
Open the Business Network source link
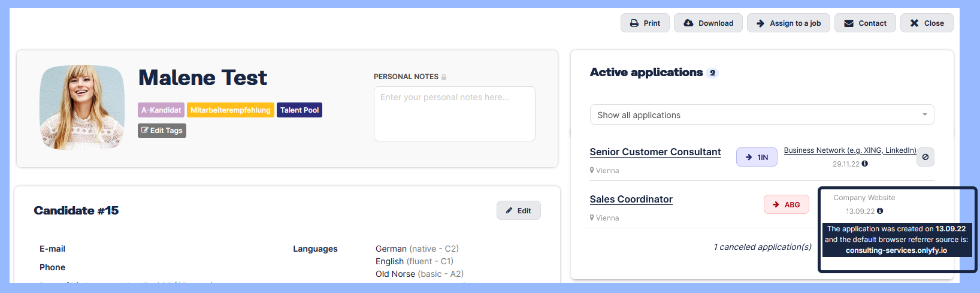pyautogui.click(x=850, y=150)
